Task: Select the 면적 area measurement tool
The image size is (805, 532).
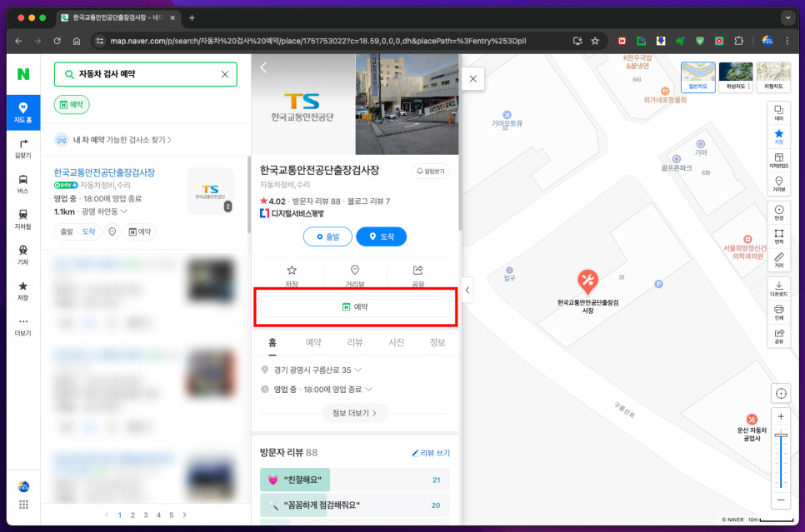Action: [779, 236]
